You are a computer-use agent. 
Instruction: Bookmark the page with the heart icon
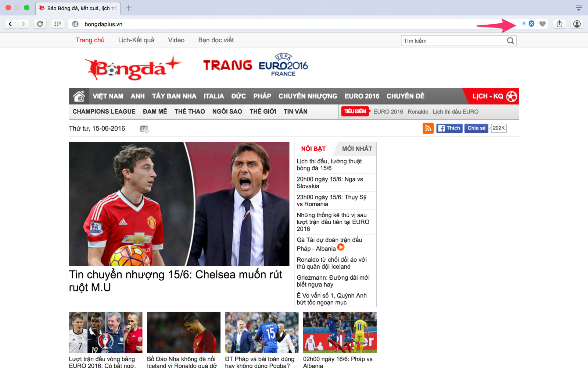tap(542, 24)
